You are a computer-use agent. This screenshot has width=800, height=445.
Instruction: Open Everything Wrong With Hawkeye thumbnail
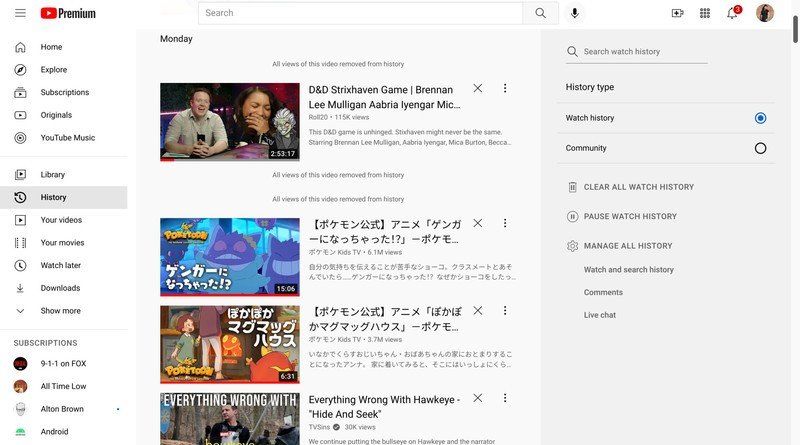(x=230, y=418)
